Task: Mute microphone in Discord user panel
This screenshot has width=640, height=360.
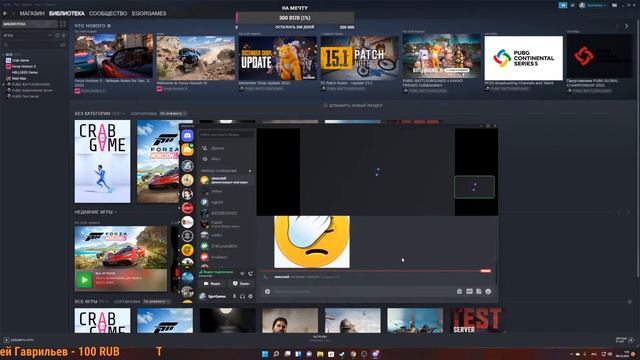Action: pos(234,296)
